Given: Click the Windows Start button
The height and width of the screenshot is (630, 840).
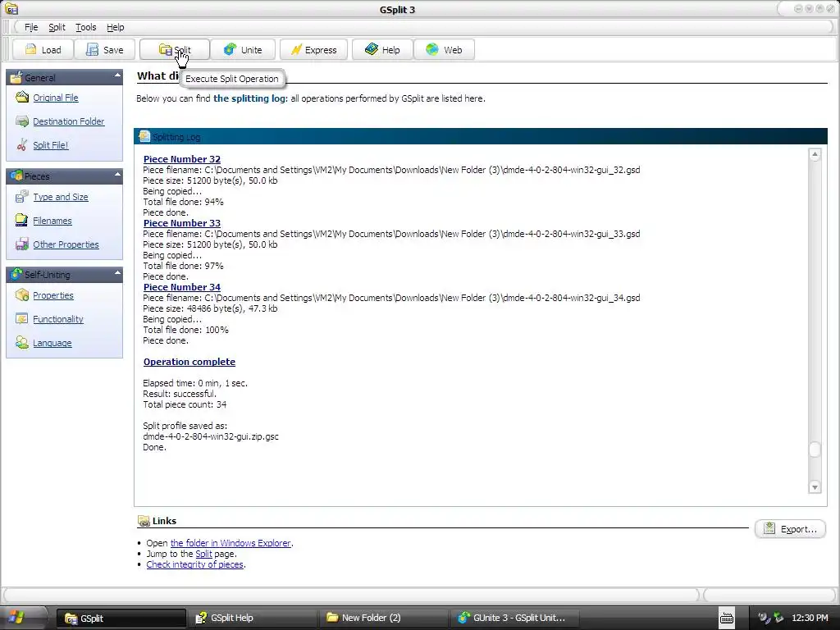Looking at the screenshot, I should (16, 618).
